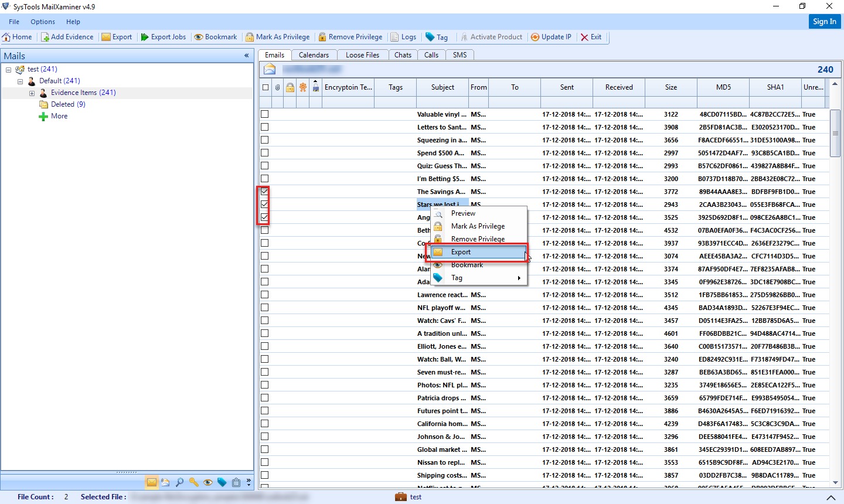Toggle the select-all checkbox in header
This screenshot has height=504, width=844.
tap(266, 87)
